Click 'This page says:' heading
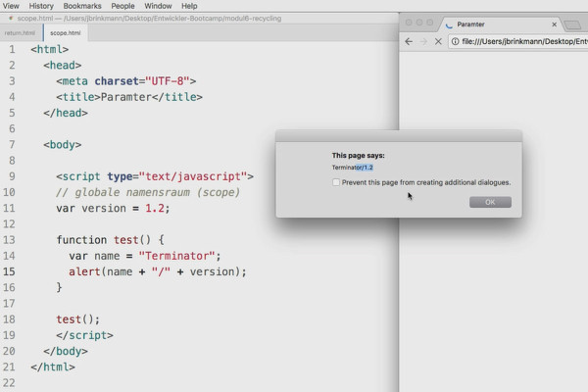This screenshot has height=392, width=588. tap(358, 155)
